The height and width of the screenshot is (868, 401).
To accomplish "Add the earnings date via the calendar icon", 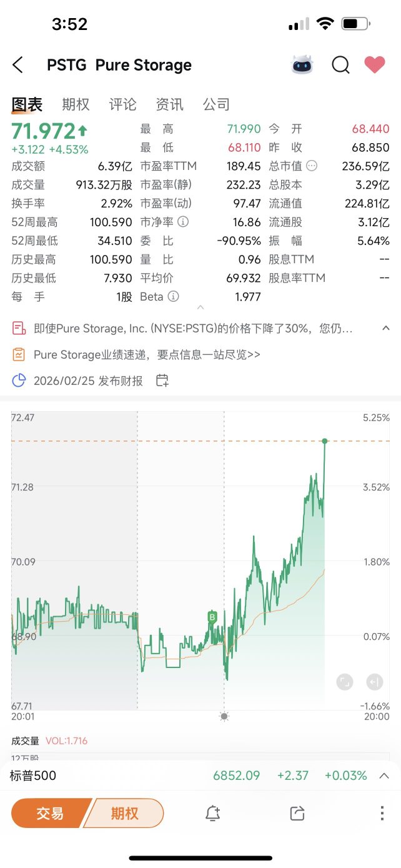I will (162, 381).
